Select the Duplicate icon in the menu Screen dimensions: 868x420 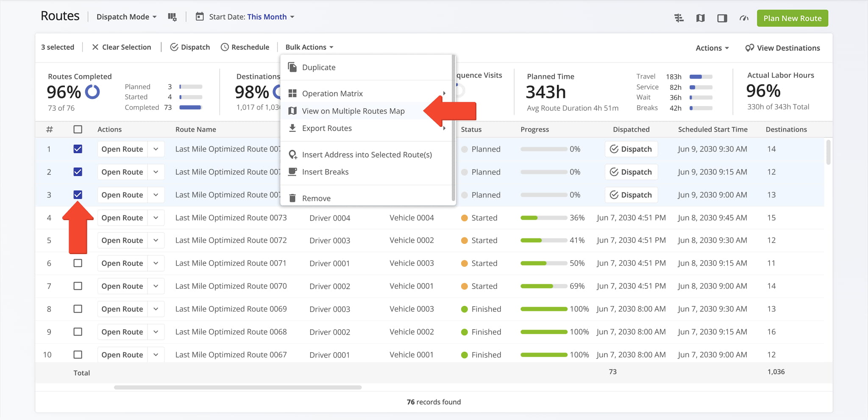coord(292,67)
